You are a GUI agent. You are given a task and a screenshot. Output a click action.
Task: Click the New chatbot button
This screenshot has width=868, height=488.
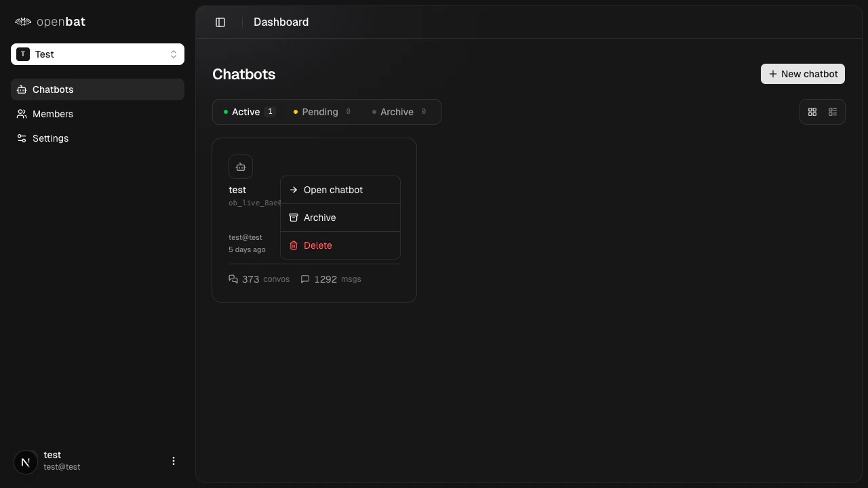[802, 74]
